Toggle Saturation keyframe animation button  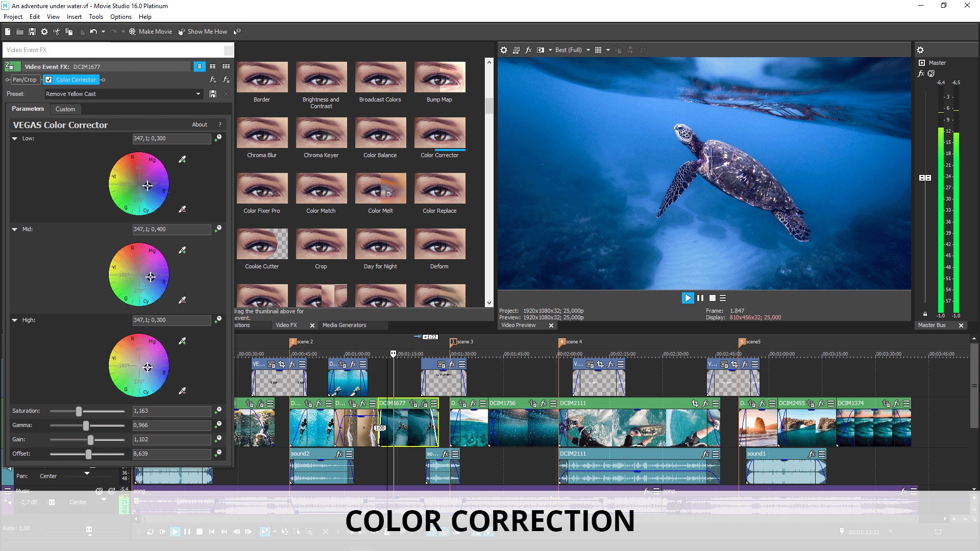(x=218, y=411)
